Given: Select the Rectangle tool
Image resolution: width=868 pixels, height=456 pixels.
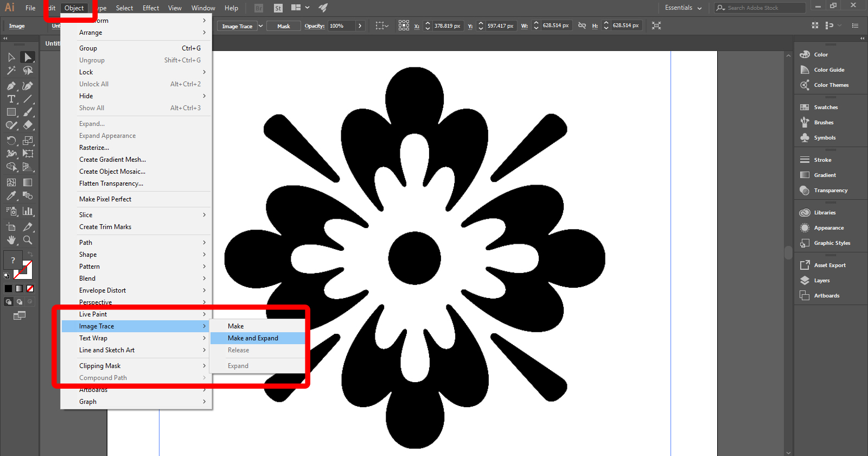Looking at the screenshot, I should [11, 112].
